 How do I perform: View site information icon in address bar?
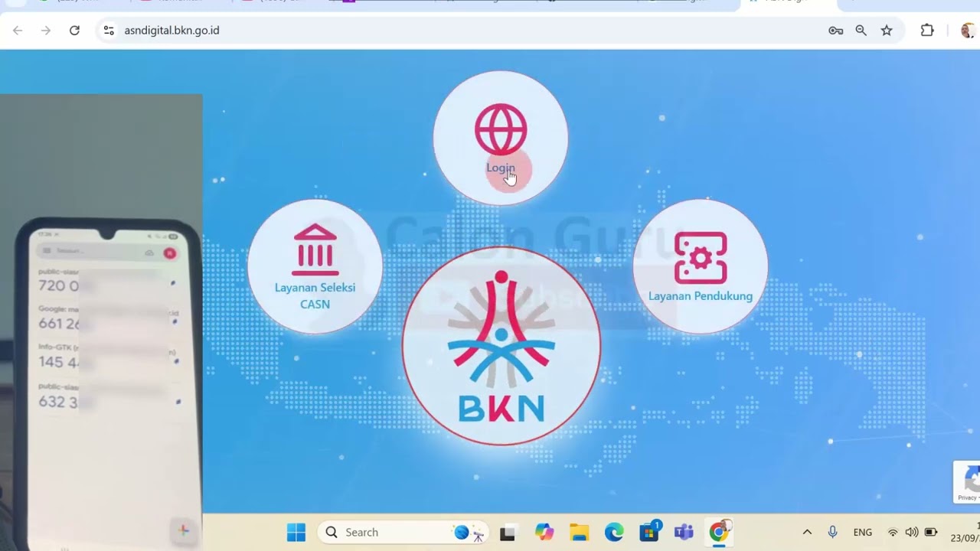pyautogui.click(x=109, y=31)
